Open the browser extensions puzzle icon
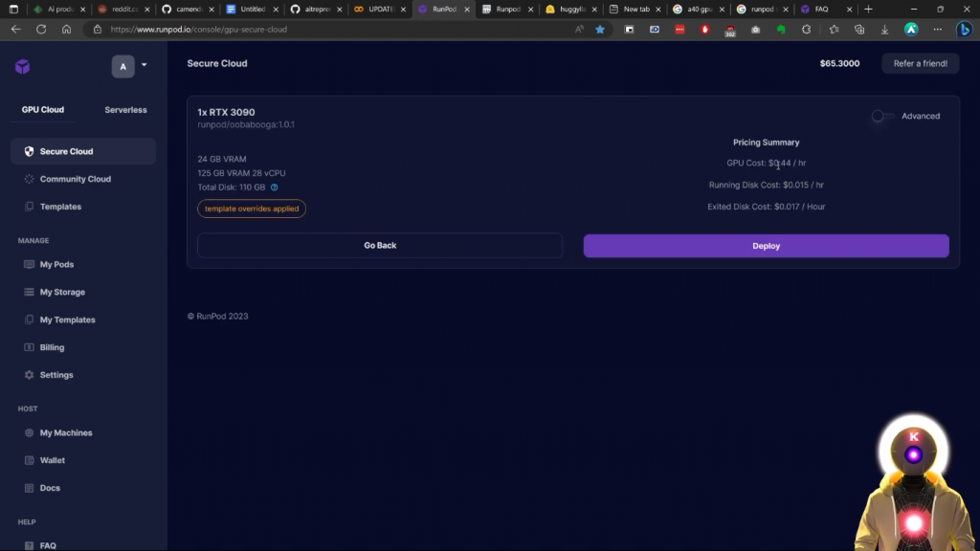The height and width of the screenshot is (551, 980). (x=806, y=30)
